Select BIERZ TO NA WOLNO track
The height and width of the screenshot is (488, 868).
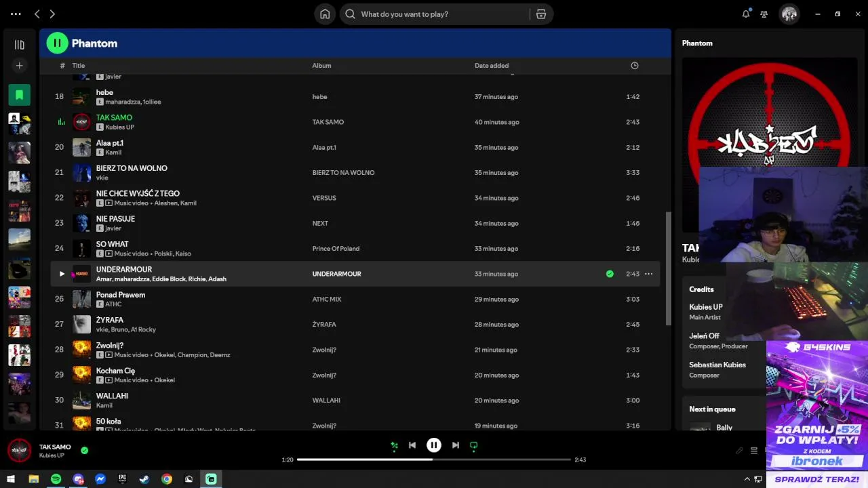(x=132, y=168)
